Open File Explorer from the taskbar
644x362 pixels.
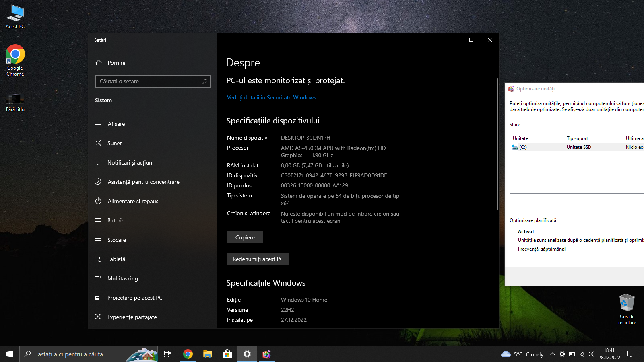pyautogui.click(x=208, y=354)
